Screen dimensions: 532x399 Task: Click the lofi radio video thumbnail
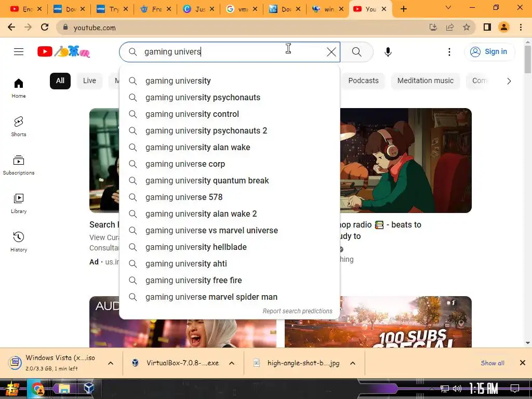point(406,161)
